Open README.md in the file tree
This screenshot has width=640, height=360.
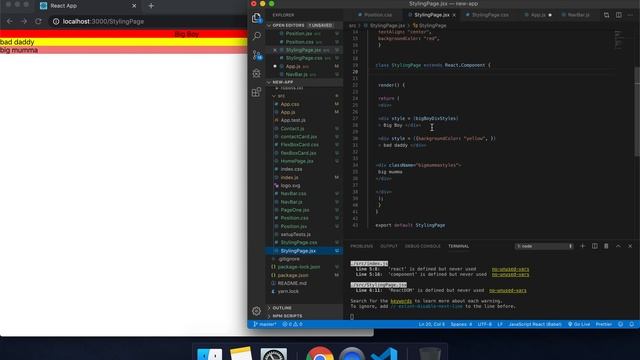[x=304, y=283]
